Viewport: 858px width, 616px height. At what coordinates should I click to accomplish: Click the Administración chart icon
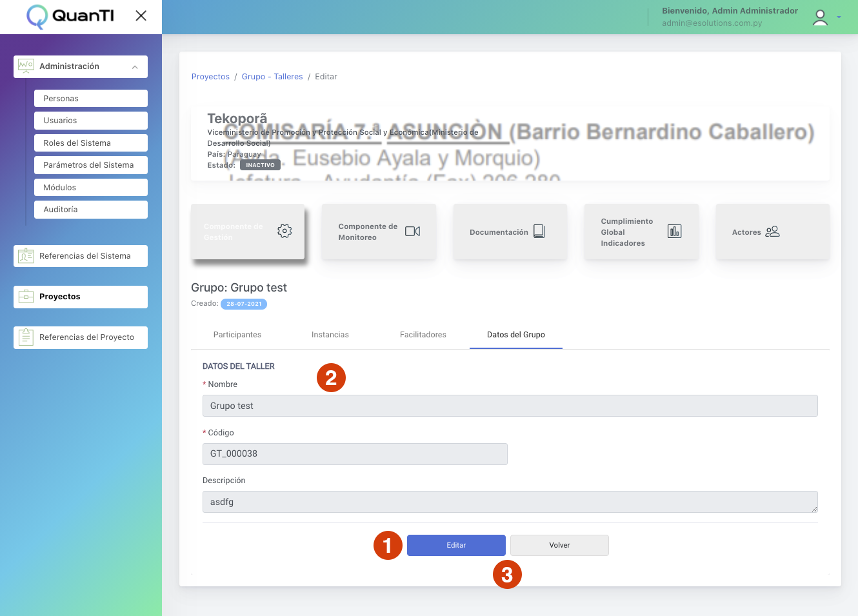click(x=26, y=66)
